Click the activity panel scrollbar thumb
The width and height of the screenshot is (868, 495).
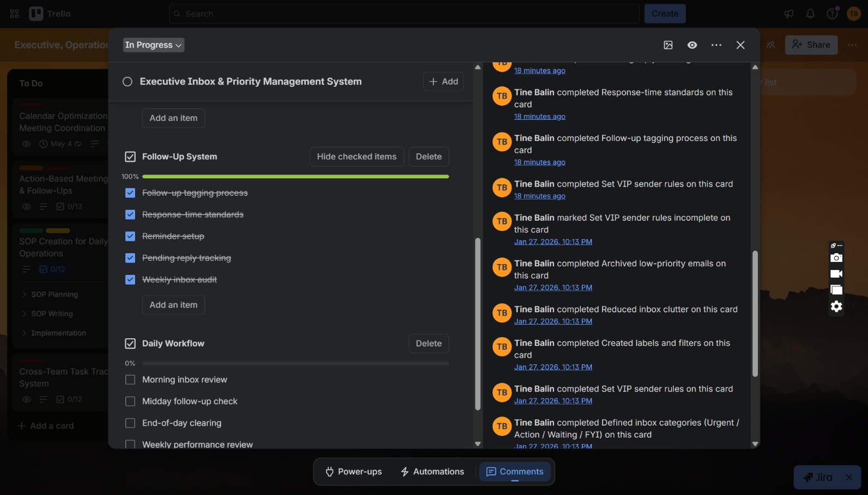tap(755, 313)
